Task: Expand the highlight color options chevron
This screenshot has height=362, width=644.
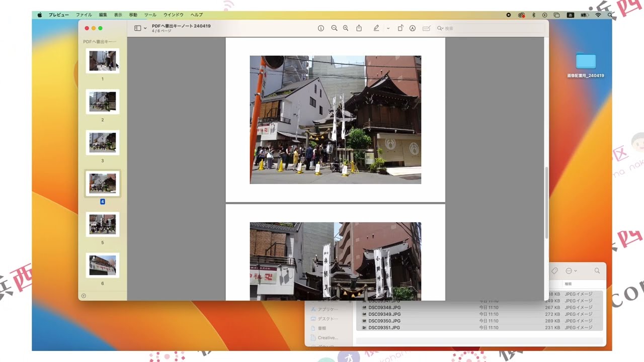Action: tap(388, 29)
